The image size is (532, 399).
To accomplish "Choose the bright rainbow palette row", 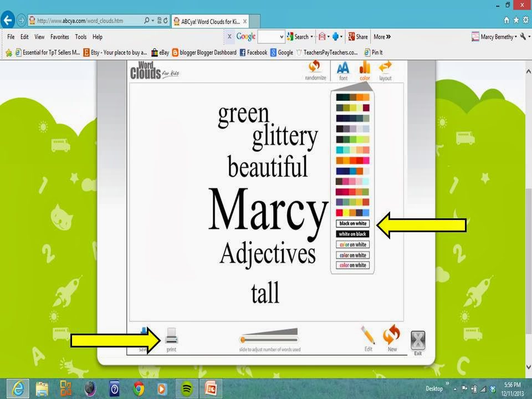I will click(x=352, y=213).
